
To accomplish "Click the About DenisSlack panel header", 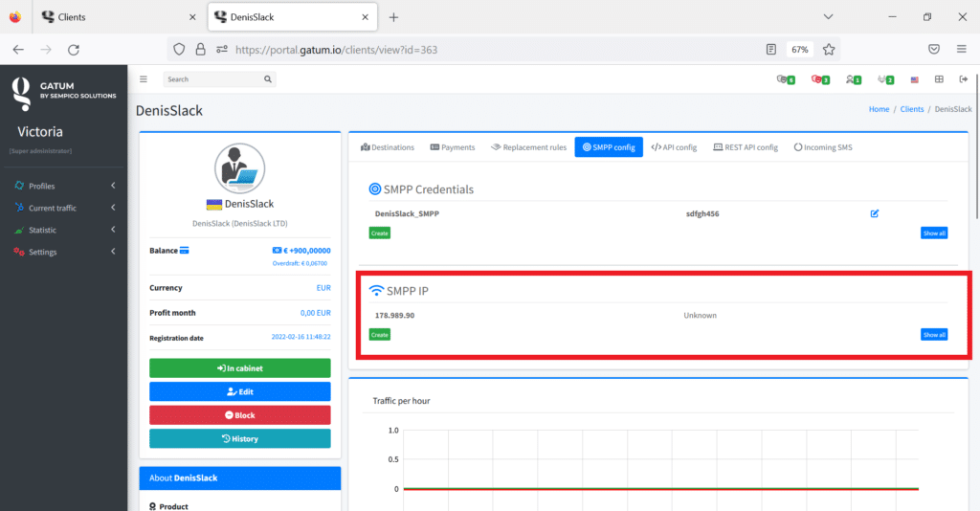I will (240, 478).
